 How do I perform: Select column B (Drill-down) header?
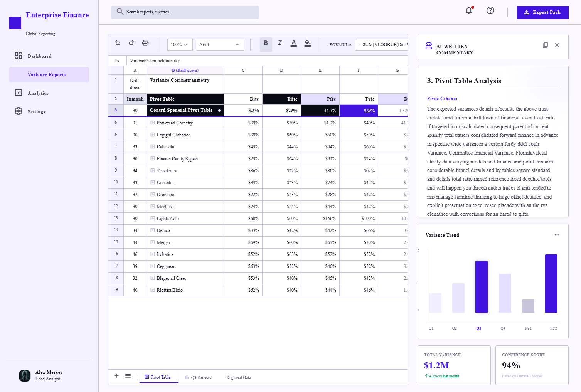click(185, 70)
